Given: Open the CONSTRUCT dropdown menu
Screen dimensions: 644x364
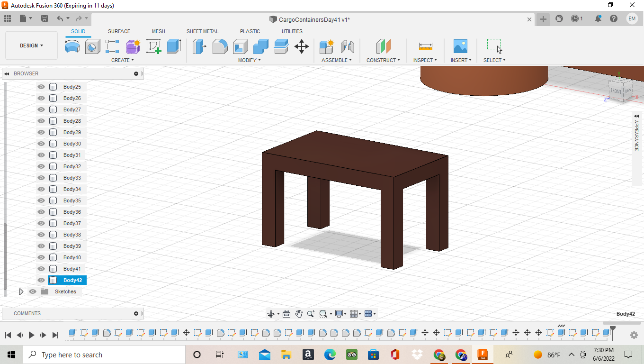Looking at the screenshot, I should coord(383,60).
